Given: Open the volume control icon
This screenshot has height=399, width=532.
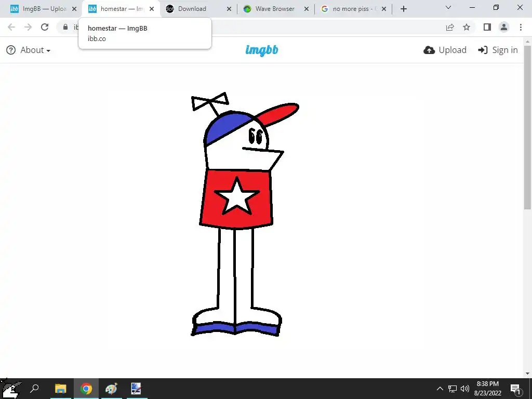Looking at the screenshot, I should coord(465,389).
